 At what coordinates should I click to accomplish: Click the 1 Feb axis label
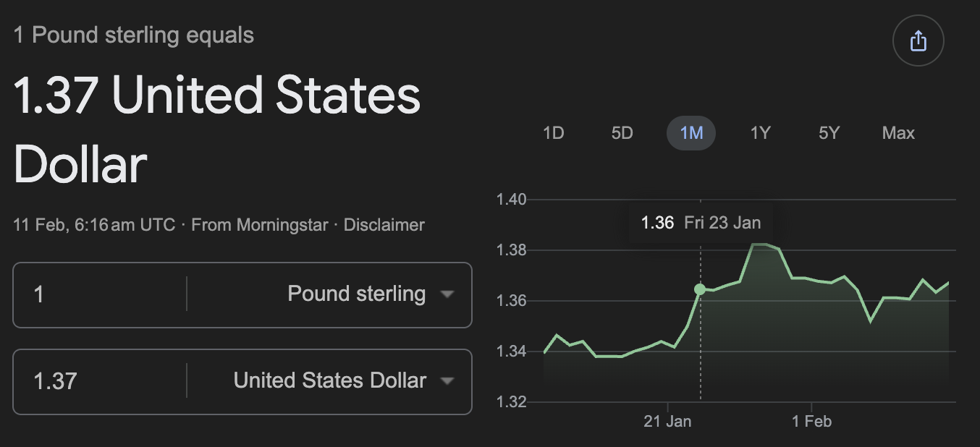click(812, 421)
